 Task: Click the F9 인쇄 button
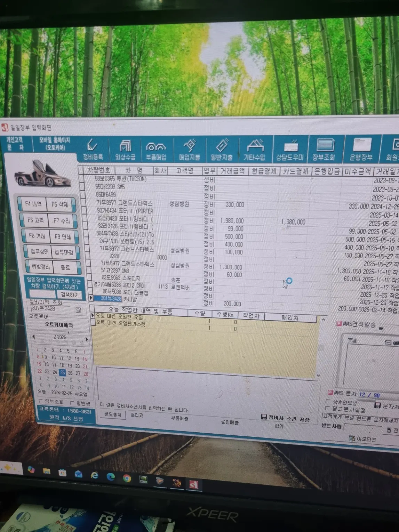63,237
